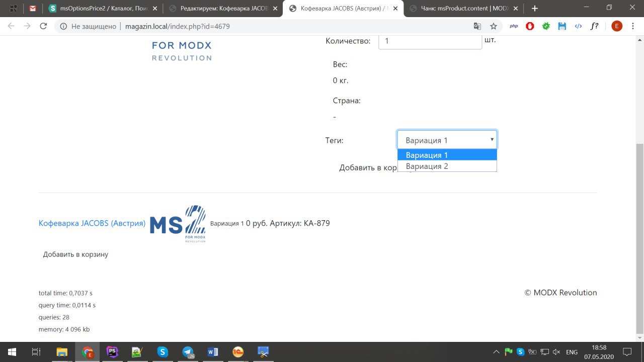Click the Количество quantity input field
Viewport: 644px width, 362px height.
[430, 41]
